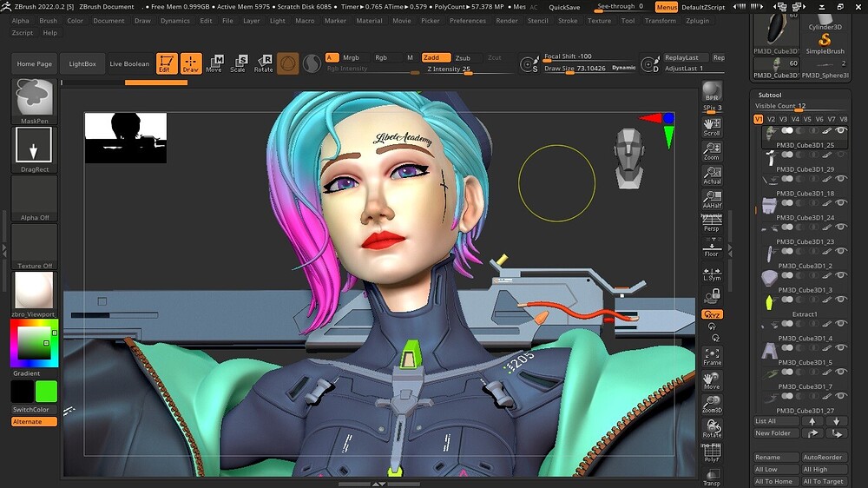
Task: Collapse the Subtool palette header
Action: pos(770,95)
